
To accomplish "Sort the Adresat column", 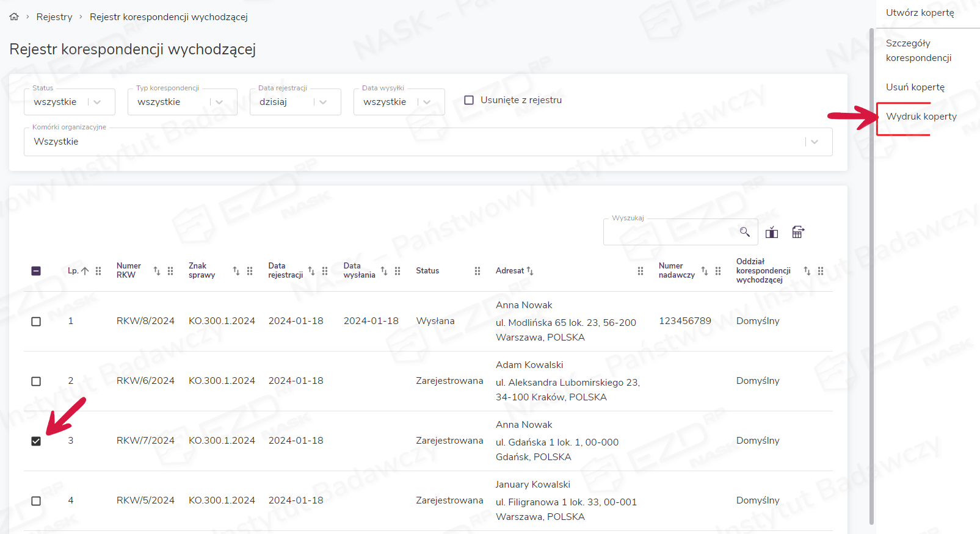I will (530, 271).
